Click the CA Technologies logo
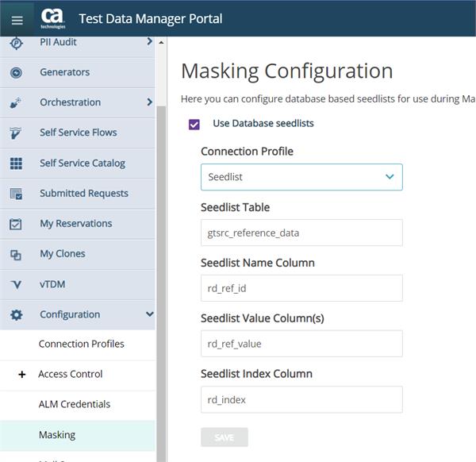 [53, 18]
